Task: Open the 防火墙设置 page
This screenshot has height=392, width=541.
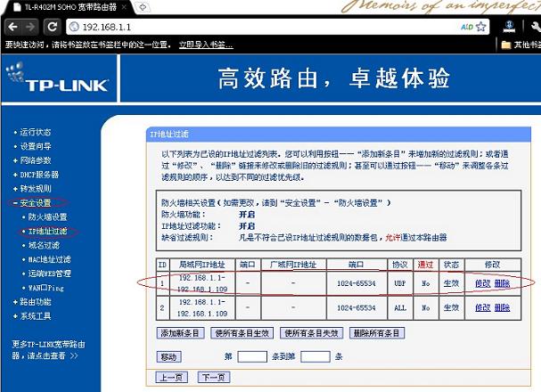Action: (x=47, y=216)
